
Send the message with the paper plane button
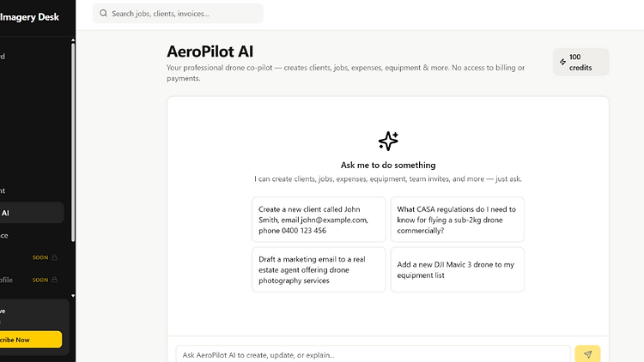coord(587,353)
